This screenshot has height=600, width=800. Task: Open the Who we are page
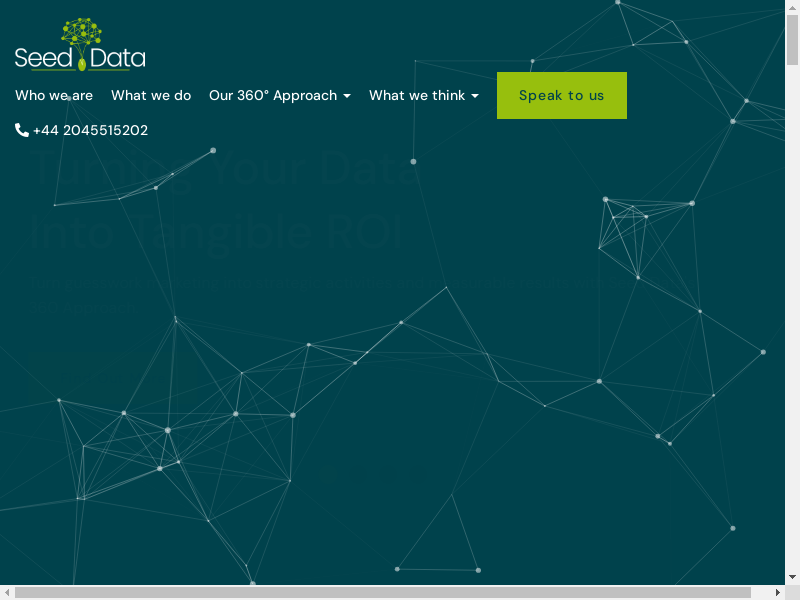[54, 95]
